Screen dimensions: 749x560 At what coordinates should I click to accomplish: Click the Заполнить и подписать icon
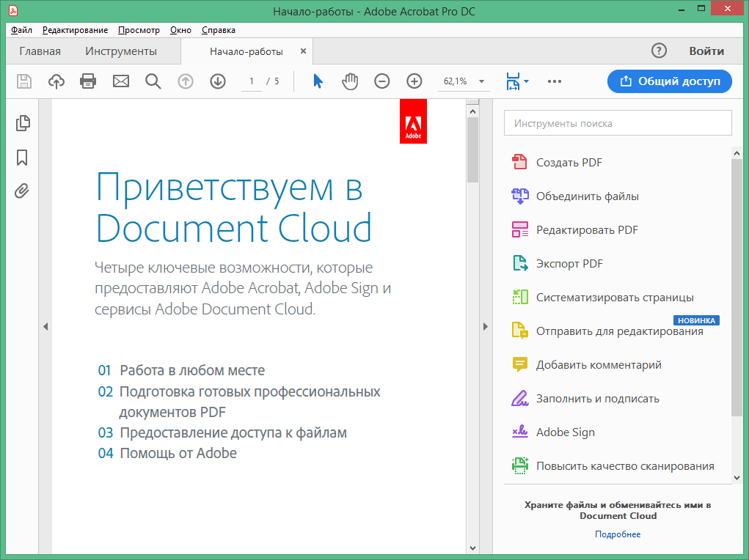(519, 398)
